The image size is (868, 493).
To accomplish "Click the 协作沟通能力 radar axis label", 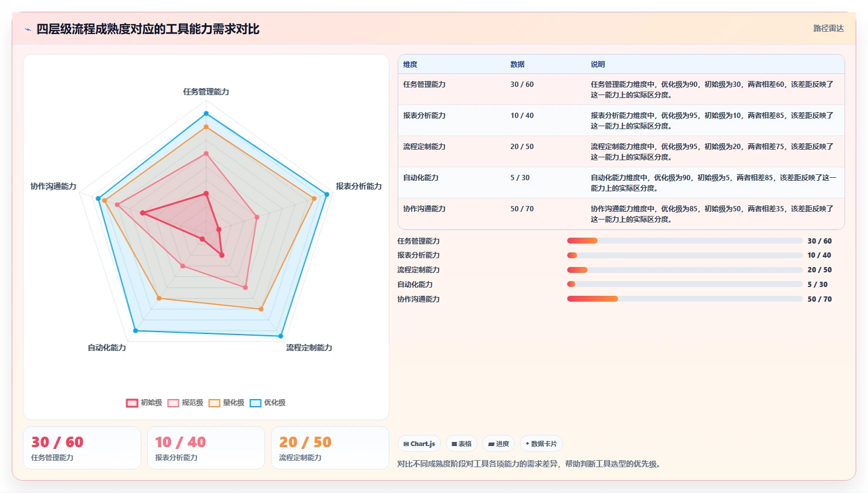I will pyautogui.click(x=53, y=186).
